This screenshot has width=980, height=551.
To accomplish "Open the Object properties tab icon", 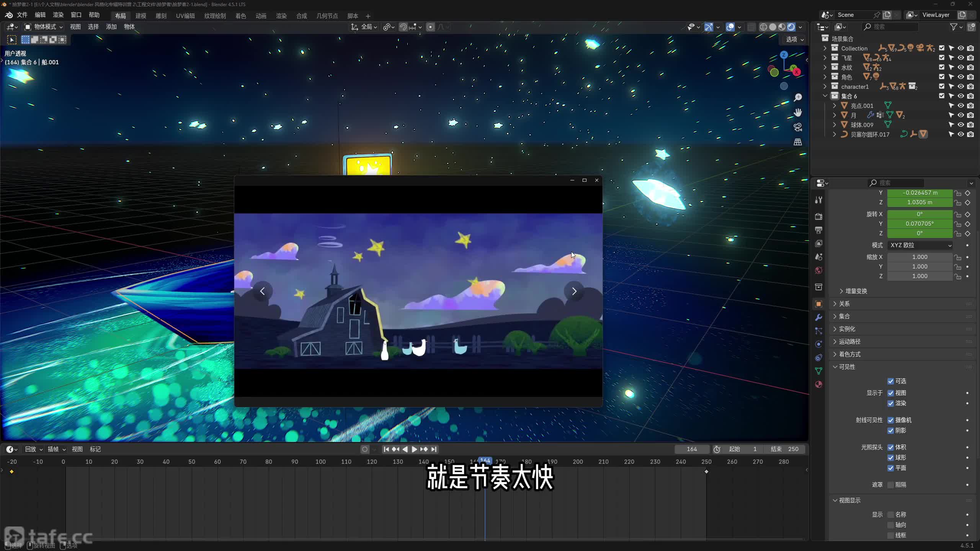I will point(818,304).
